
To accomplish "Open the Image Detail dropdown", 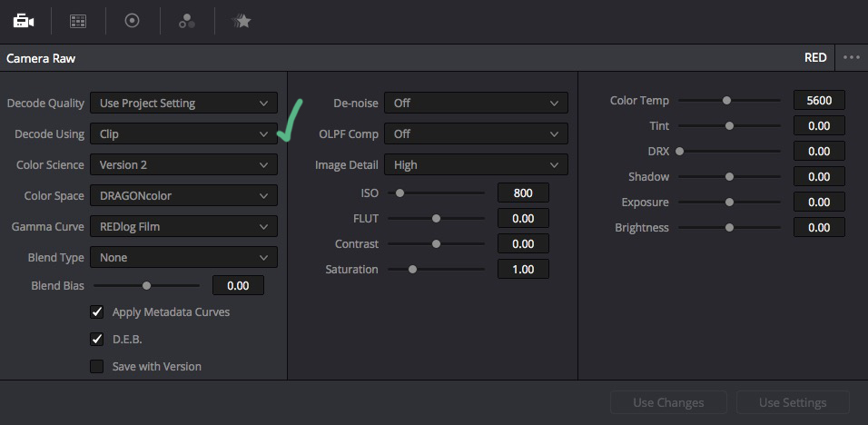I will point(476,165).
